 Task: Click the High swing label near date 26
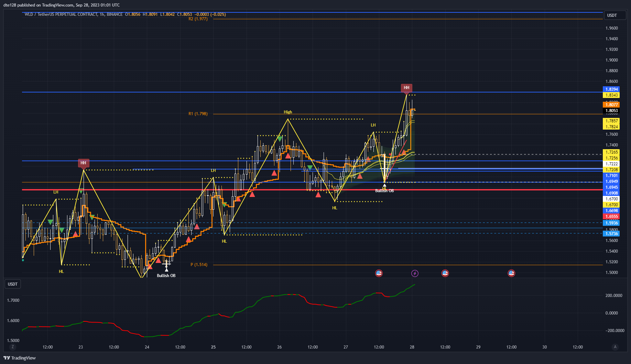(288, 112)
